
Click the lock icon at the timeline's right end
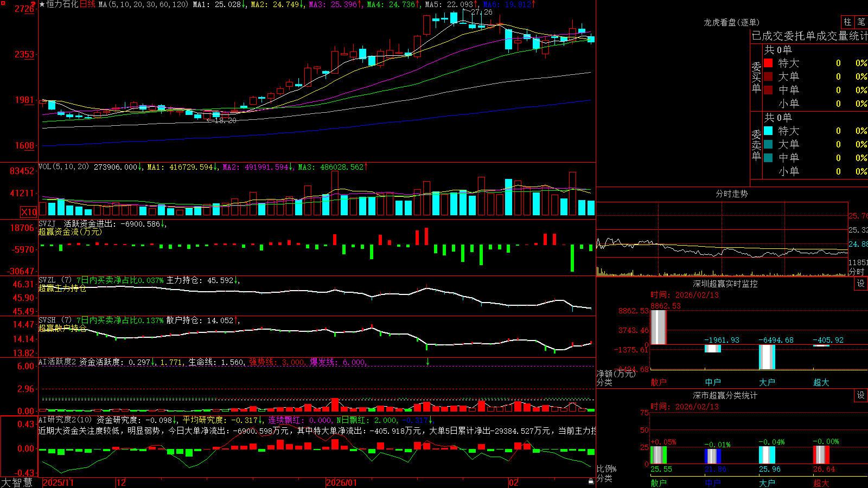(591, 481)
